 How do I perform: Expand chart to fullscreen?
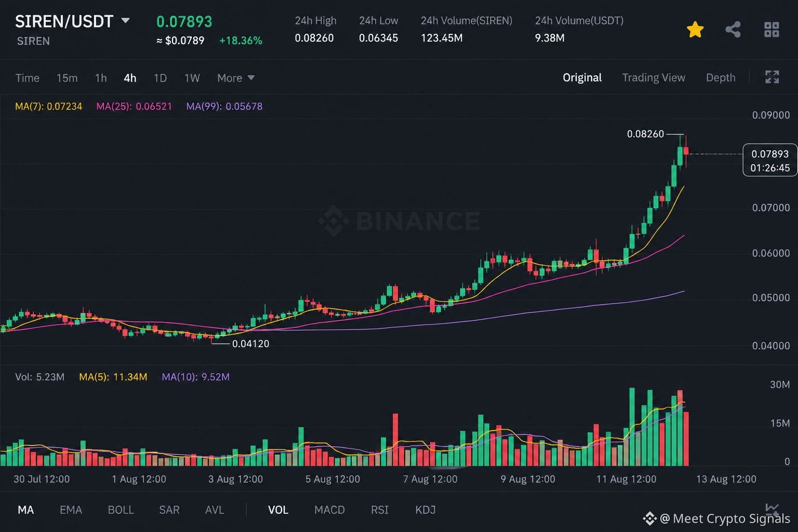[772, 77]
